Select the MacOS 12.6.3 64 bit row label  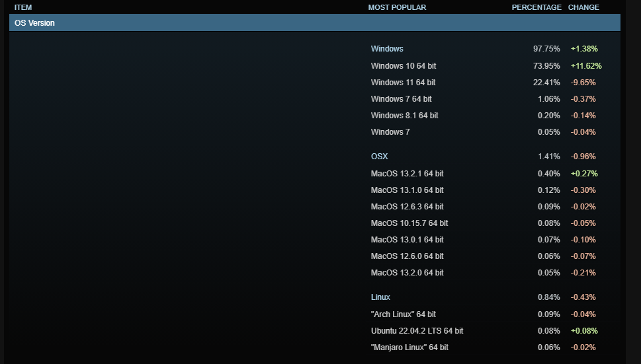(x=407, y=207)
